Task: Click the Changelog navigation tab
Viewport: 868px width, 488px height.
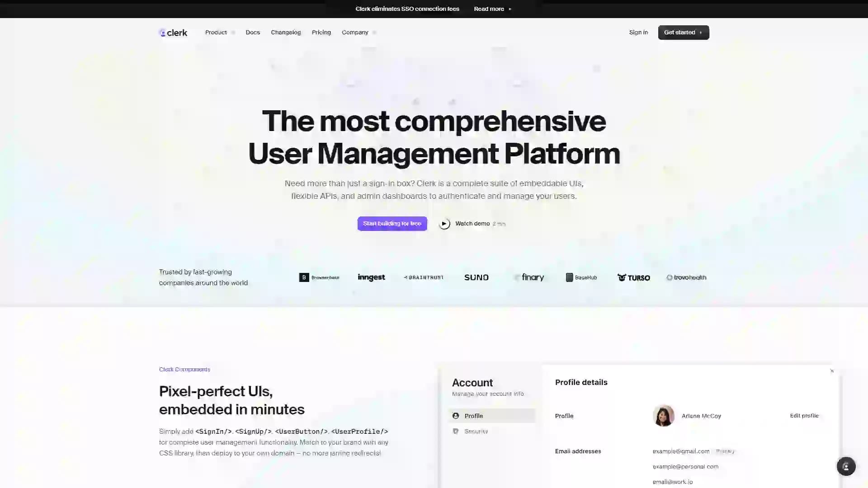Action: pyautogui.click(x=286, y=32)
